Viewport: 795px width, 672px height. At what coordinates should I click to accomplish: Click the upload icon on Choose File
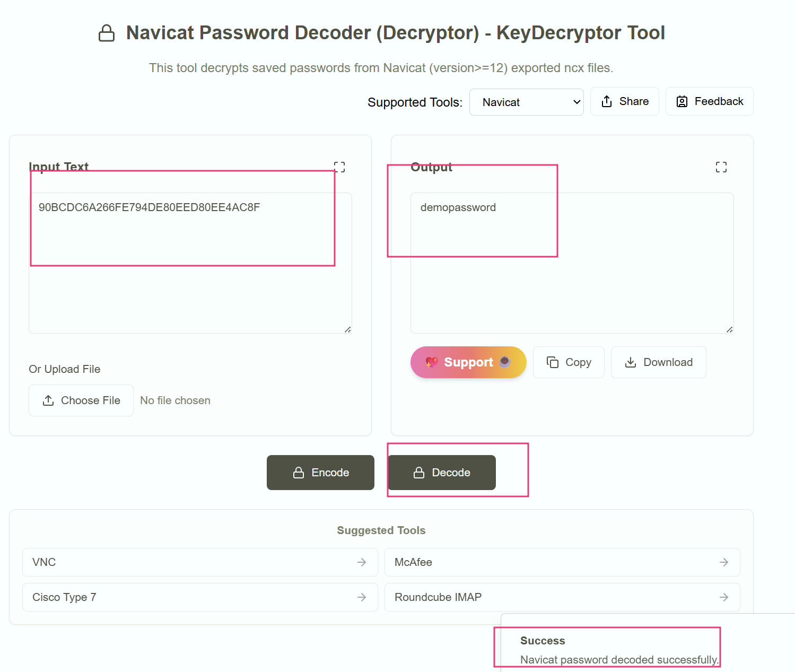click(x=49, y=400)
